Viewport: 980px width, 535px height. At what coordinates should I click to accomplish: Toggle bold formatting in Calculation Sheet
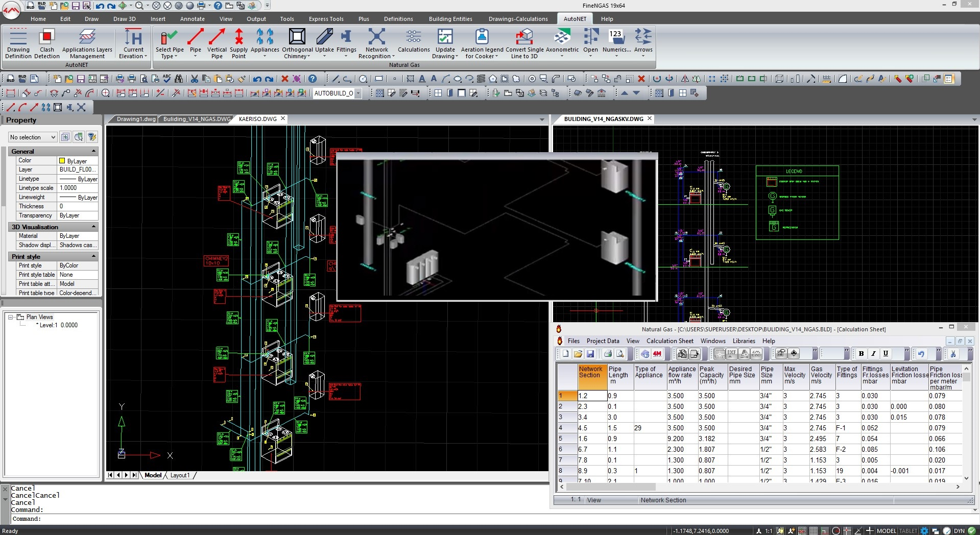(x=861, y=353)
